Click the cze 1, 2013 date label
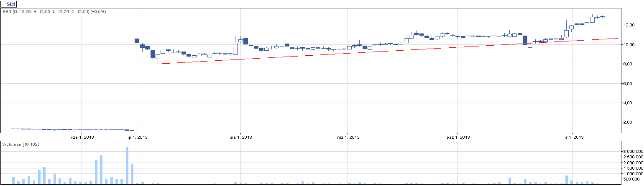The height and width of the screenshot is (186, 644). point(82,137)
